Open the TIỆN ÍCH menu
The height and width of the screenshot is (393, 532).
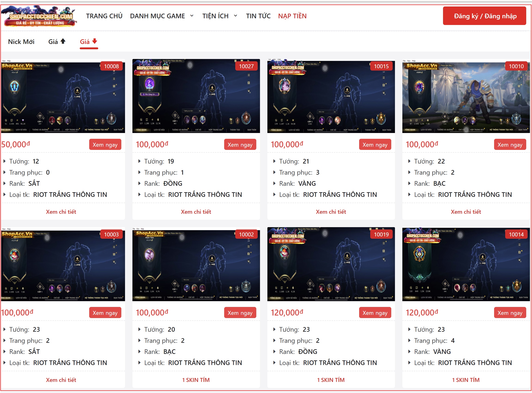click(215, 16)
